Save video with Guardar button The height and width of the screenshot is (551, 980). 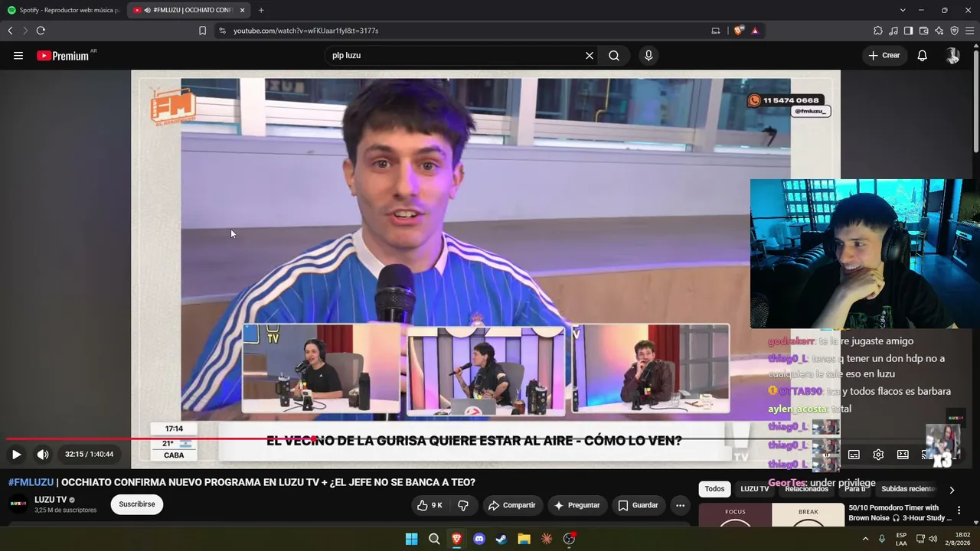[x=638, y=505]
